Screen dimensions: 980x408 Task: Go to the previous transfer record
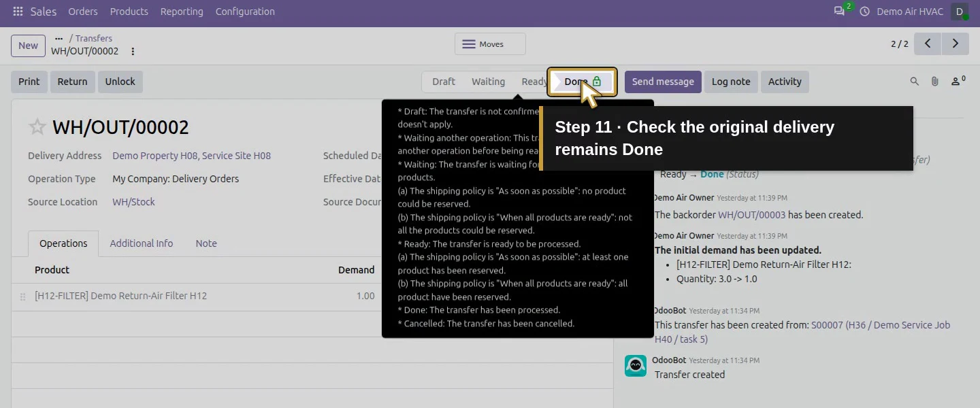click(x=928, y=44)
